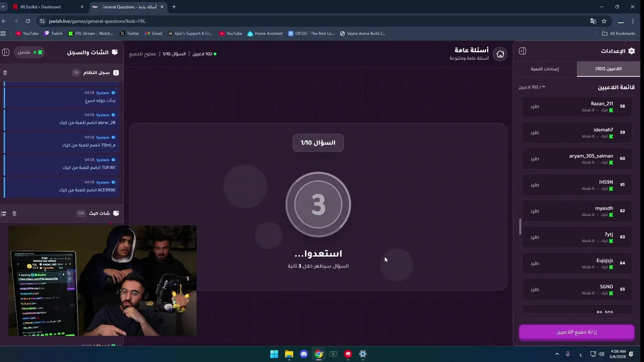The image size is (644, 362).
Task: Click the players list scrollbar thumb
Action: (x=520, y=227)
